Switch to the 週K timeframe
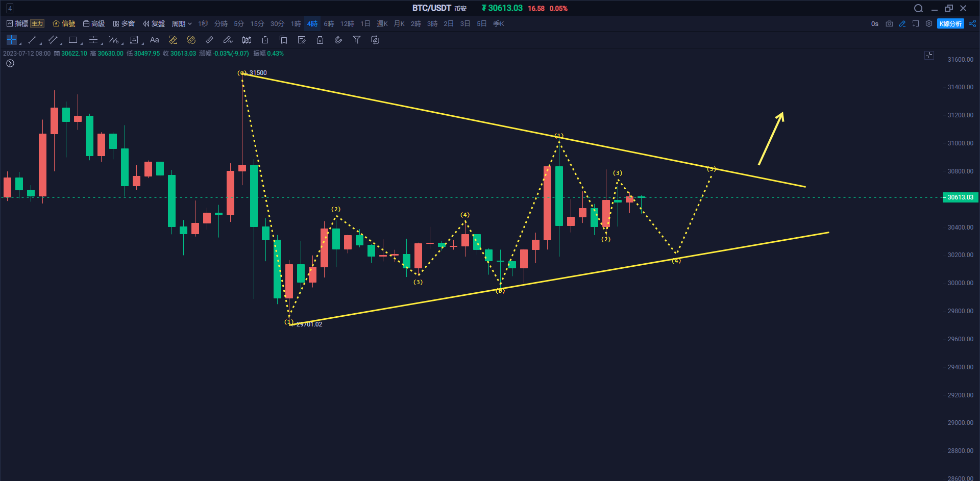This screenshot has width=980, height=481. pos(382,23)
